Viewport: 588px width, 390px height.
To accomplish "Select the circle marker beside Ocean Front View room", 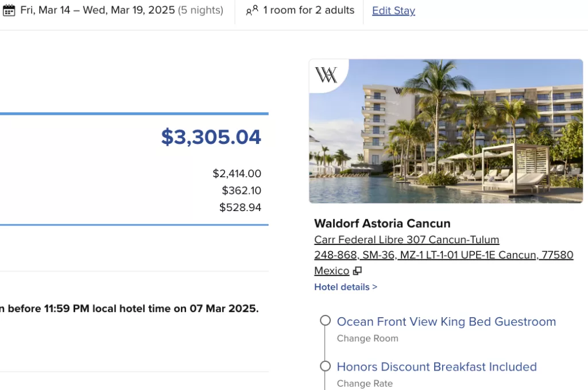I will coord(325,321).
